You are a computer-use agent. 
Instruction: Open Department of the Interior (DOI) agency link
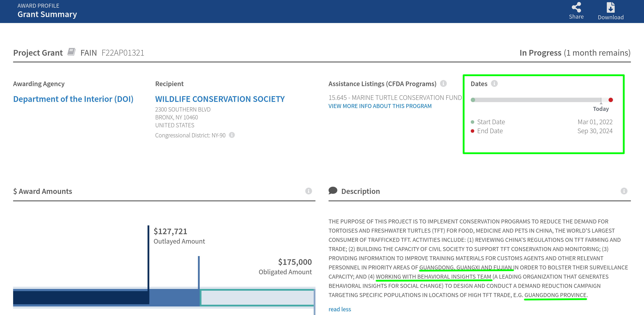coord(73,99)
